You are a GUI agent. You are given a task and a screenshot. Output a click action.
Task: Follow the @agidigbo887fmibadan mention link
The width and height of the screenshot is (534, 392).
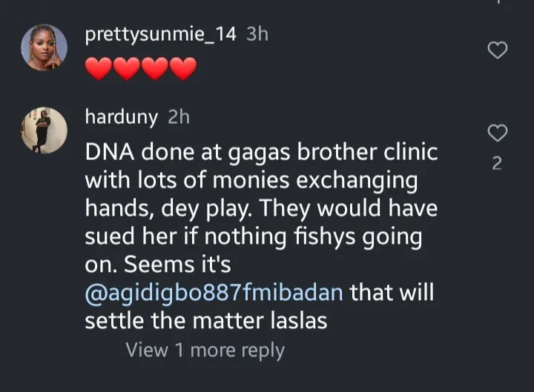tap(214, 292)
